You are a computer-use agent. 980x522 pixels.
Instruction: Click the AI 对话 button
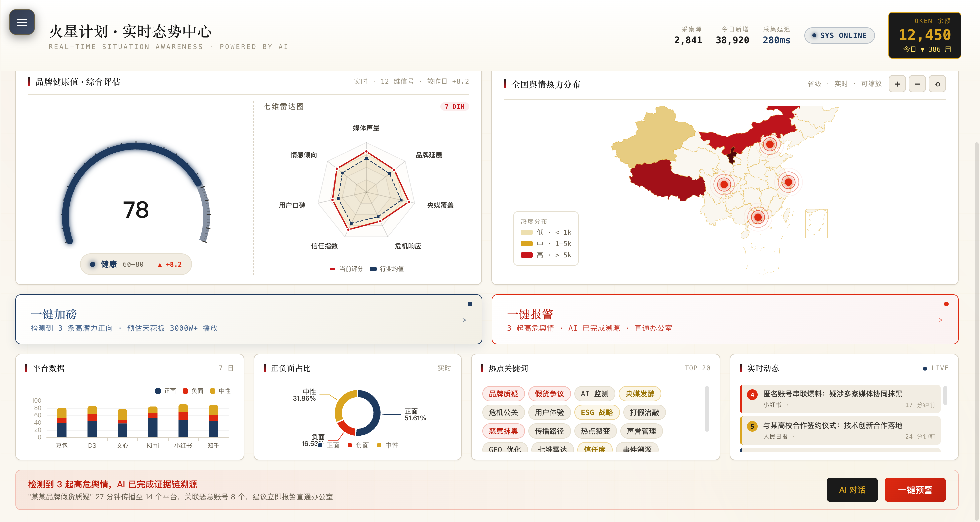point(852,490)
